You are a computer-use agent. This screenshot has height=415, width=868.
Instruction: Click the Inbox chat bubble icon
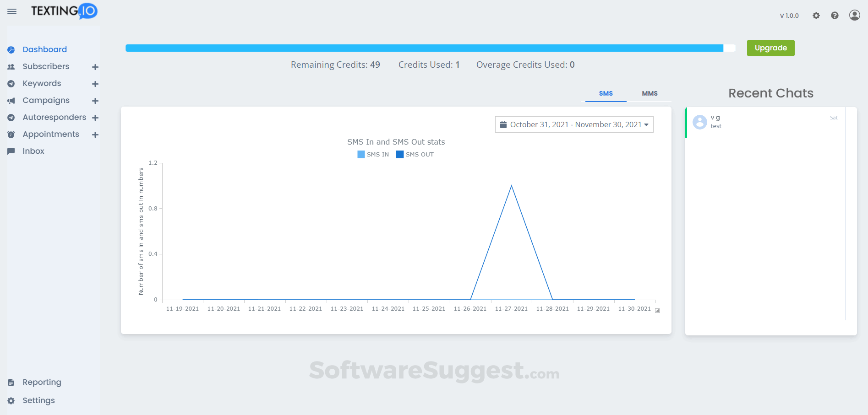click(x=11, y=151)
